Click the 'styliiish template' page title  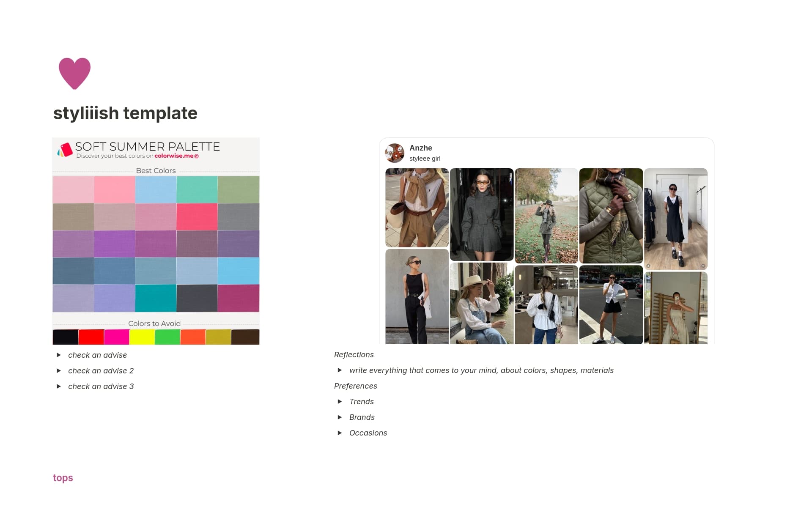125,113
